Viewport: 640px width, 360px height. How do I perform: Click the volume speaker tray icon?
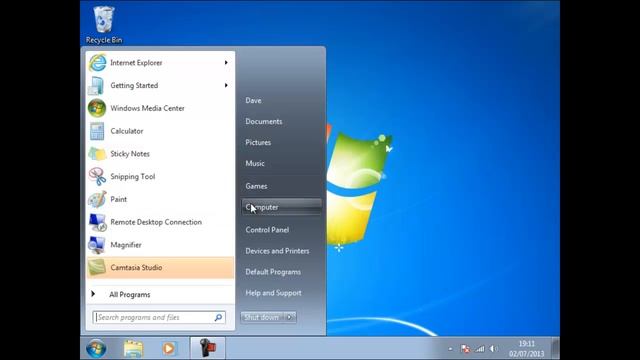[493, 349]
